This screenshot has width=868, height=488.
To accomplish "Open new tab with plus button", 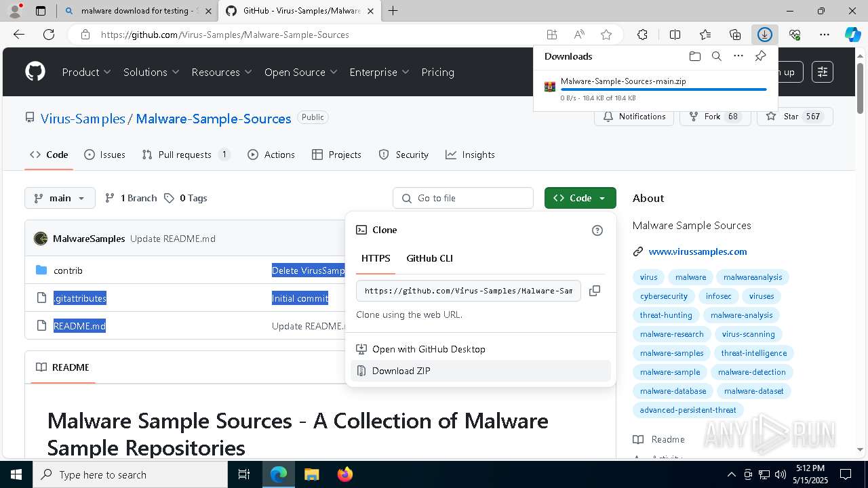I will [x=393, y=11].
